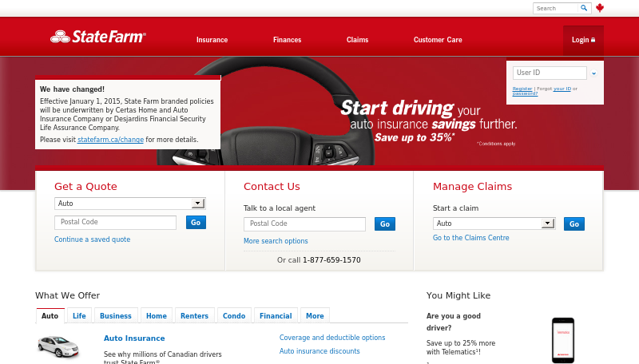Click the Login lock button
This screenshot has width=639, height=364.
pos(583,40)
